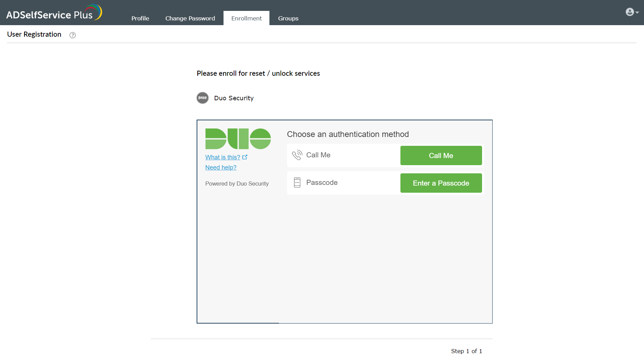Select the Enrollment tab
Viewport: 644px width, 364px height.
click(x=246, y=18)
